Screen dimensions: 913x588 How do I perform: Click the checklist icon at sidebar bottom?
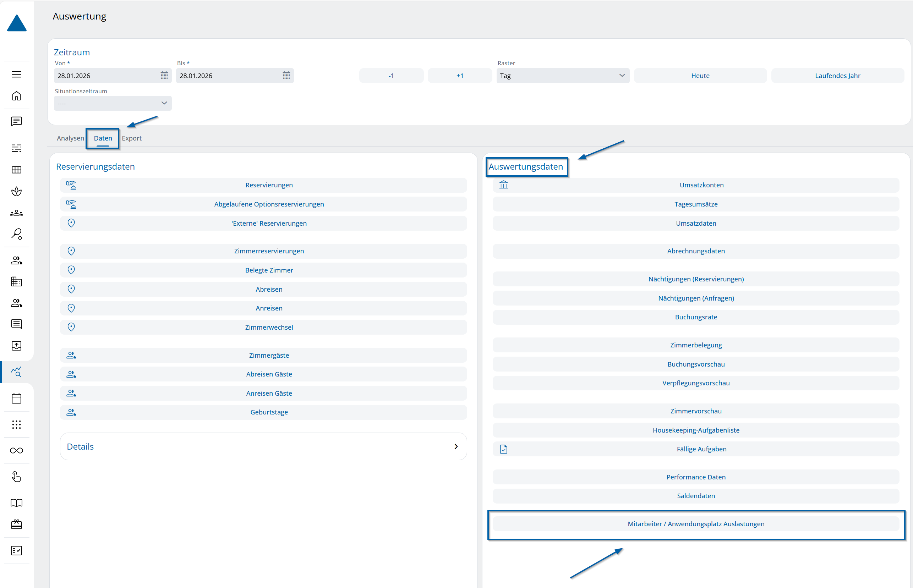pos(16,551)
